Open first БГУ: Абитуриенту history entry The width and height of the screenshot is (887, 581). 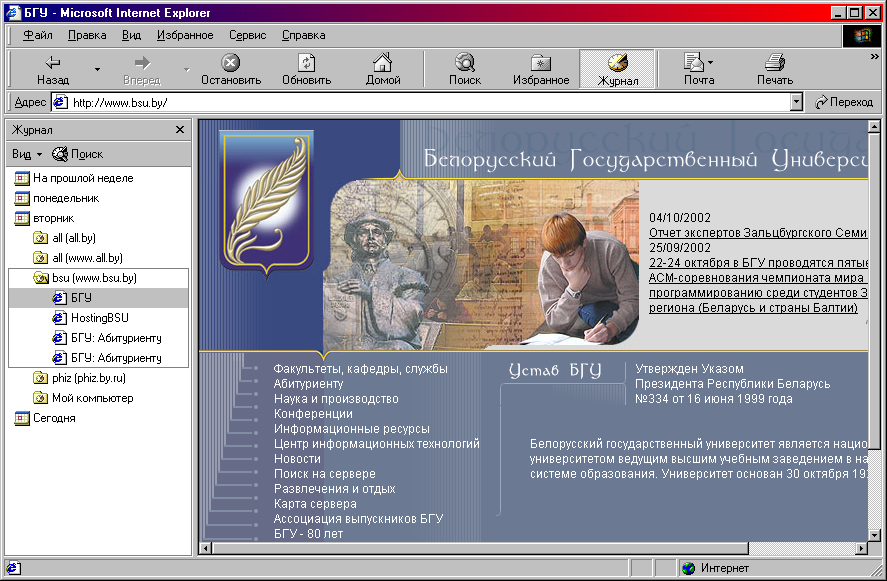(106, 338)
